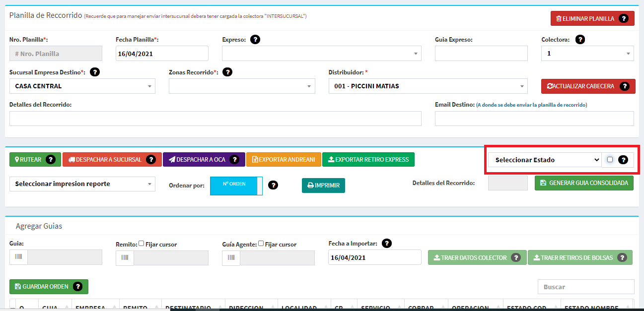Click help icon beside Ordenar por toggle

tap(273, 185)
